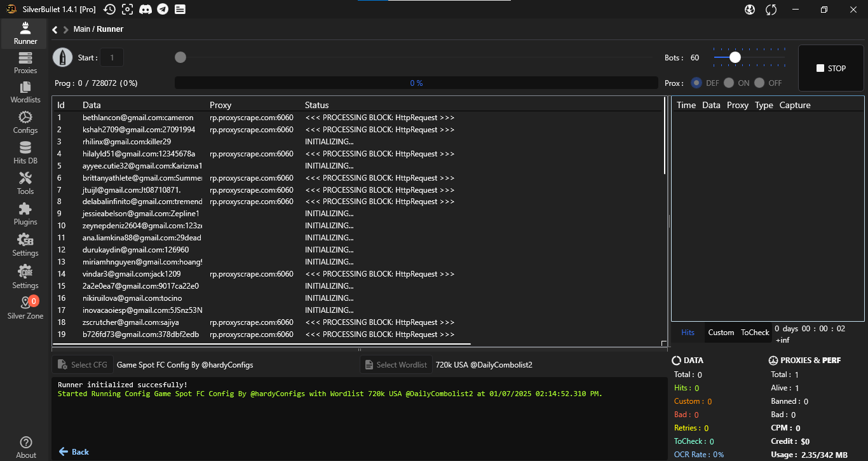Click the 0 % progress bar

[416, 83]
